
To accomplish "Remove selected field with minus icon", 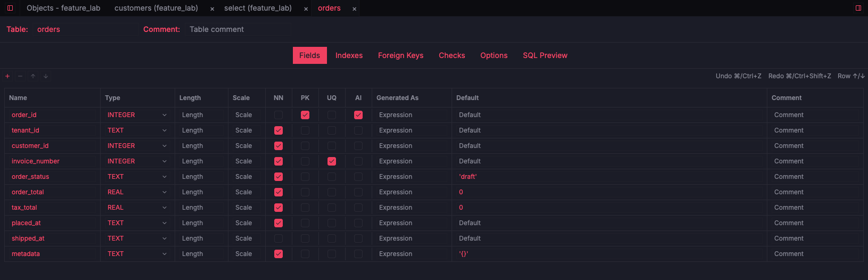I will [20, 76].
